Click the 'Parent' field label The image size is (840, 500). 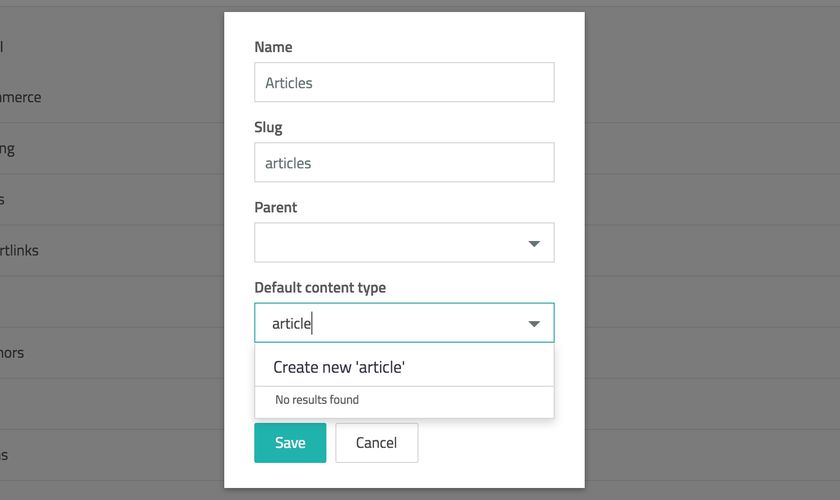pyautogui.click(x=276, y=208)
